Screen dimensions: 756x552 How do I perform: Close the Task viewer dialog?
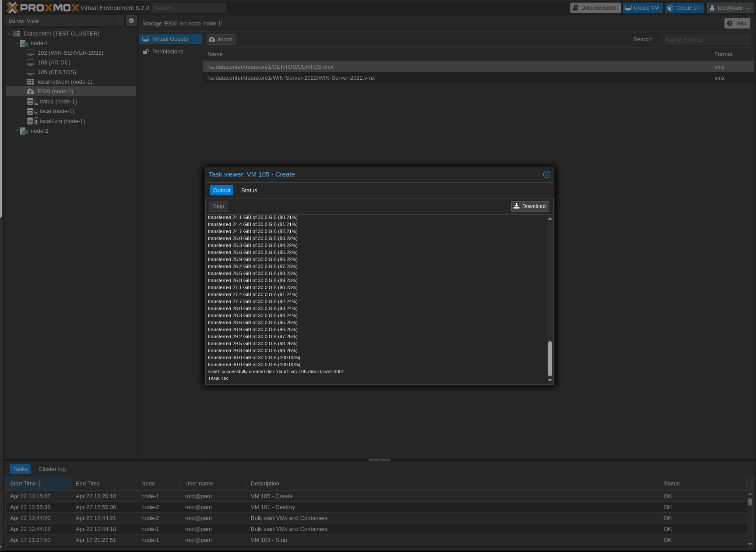coord(547,174)
